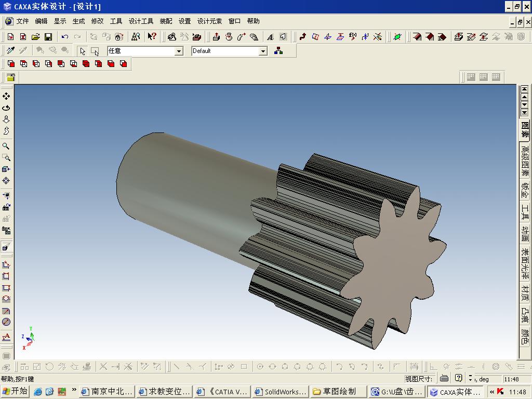The width and height of the screenshot is (532, 399).
Task: Insert 3D text with the A icon
Action: [x=270, y=37]
